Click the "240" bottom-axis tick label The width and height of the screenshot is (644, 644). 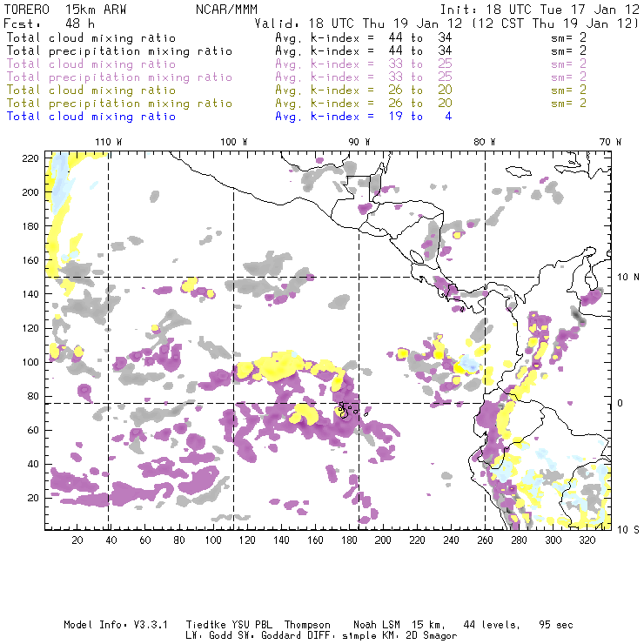tap(451, 540)
